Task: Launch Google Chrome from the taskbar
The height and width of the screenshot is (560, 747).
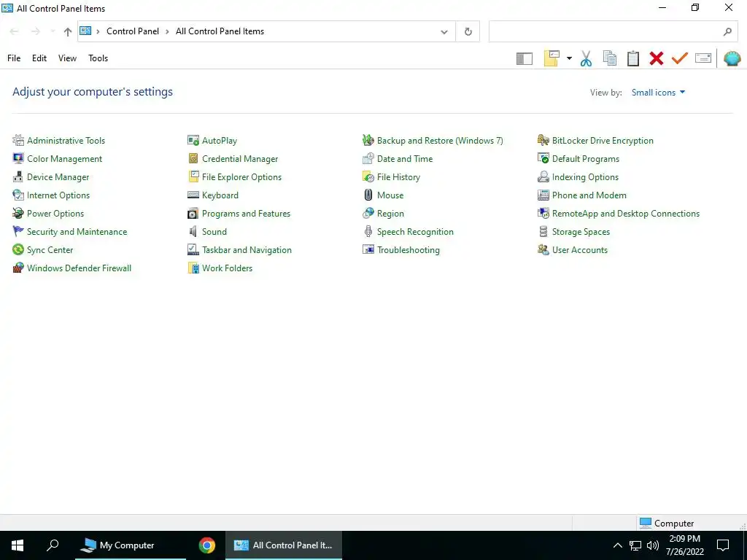Action: click(x=206, y=545)
